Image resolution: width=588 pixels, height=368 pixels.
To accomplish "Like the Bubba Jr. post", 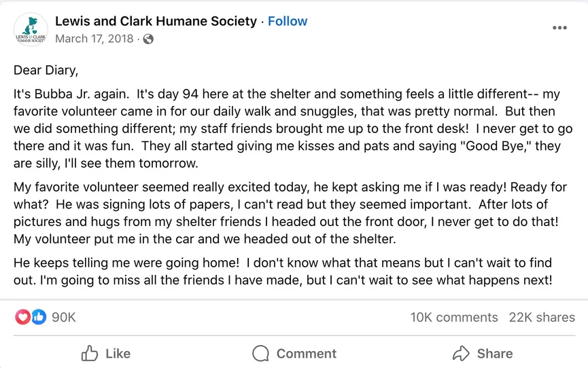I will [106, 353].
